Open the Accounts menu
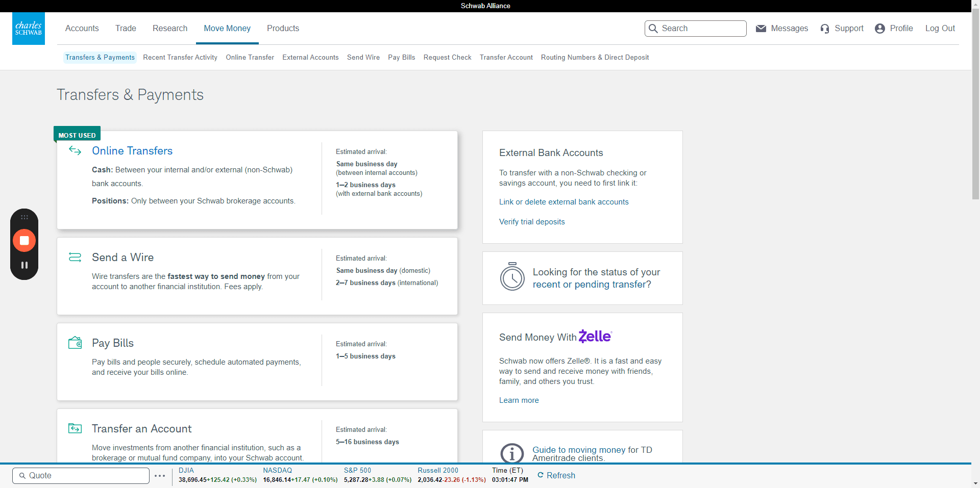Viewport: 980px width, 488px height. pyautogui.click(x=82, y=29)
